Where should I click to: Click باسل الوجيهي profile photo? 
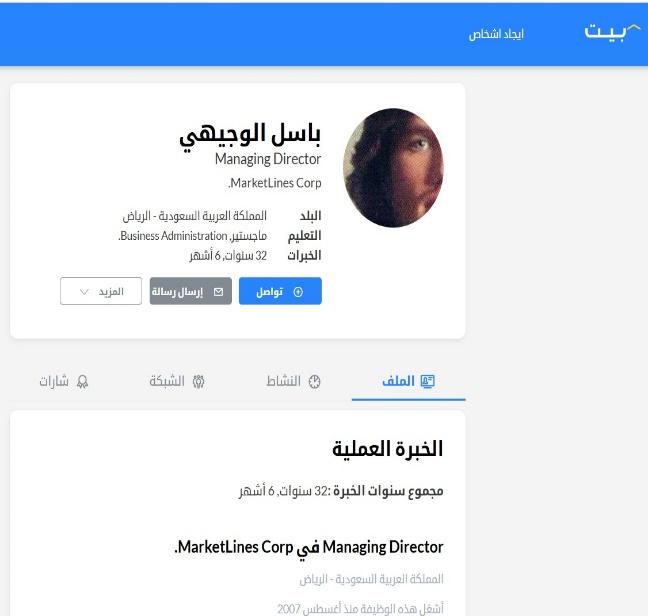[393, 168]
